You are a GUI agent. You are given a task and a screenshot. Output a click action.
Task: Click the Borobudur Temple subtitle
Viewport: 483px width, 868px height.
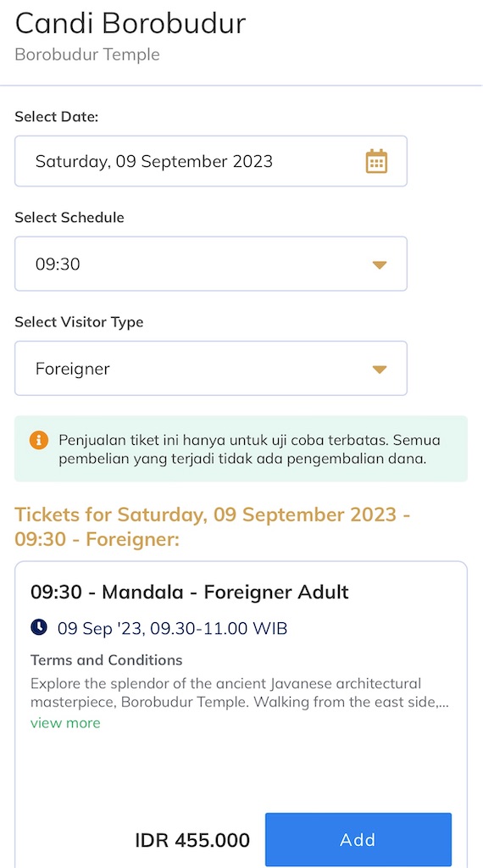point(87,55)
